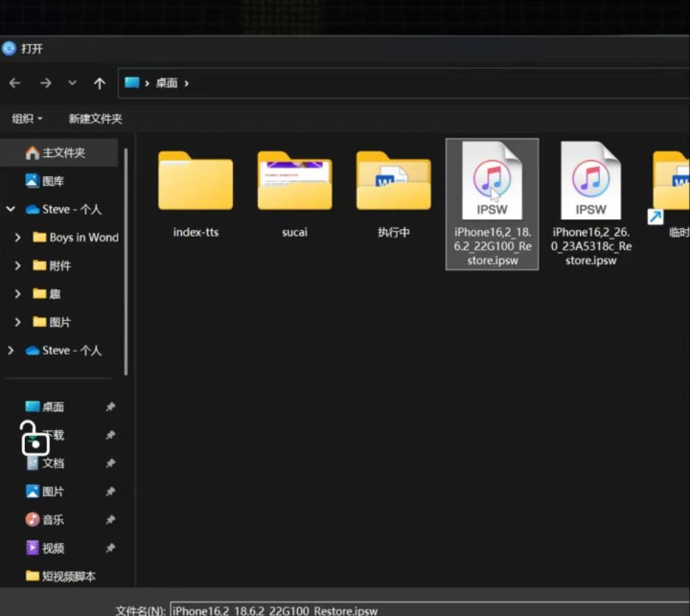Expand the Boys in Wond folder

pyautogui.click(x=18, y=238)
